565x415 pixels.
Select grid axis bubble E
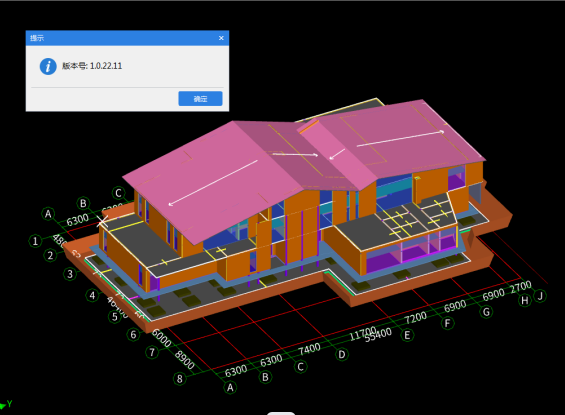point(407,335)
